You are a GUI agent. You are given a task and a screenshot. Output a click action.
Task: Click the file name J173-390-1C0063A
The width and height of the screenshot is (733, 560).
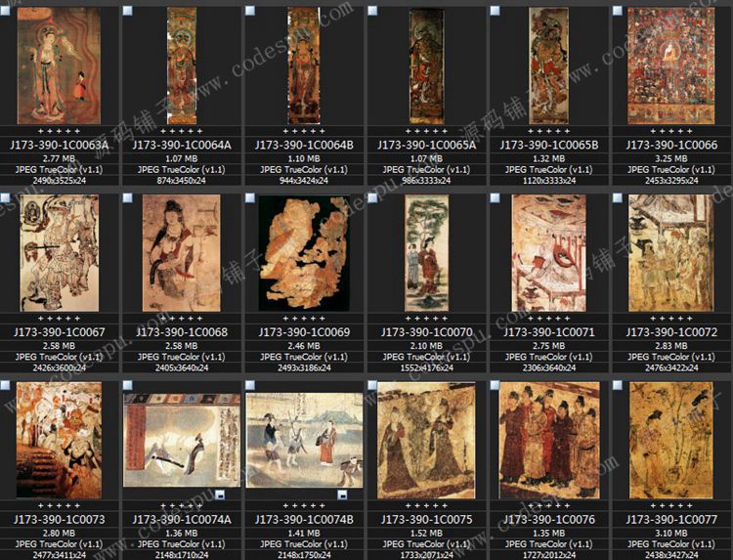[x=59, y=145]
